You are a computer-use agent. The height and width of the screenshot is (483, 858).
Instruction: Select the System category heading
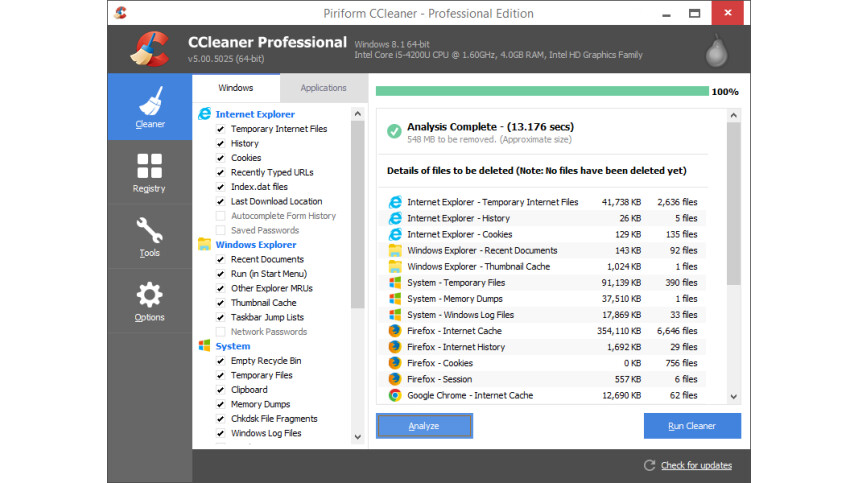tap(233, 346)
